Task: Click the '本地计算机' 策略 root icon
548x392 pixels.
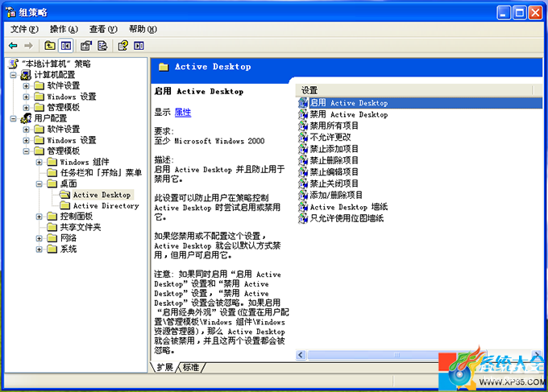Action: pyautogui.click(x=13, y=64)
